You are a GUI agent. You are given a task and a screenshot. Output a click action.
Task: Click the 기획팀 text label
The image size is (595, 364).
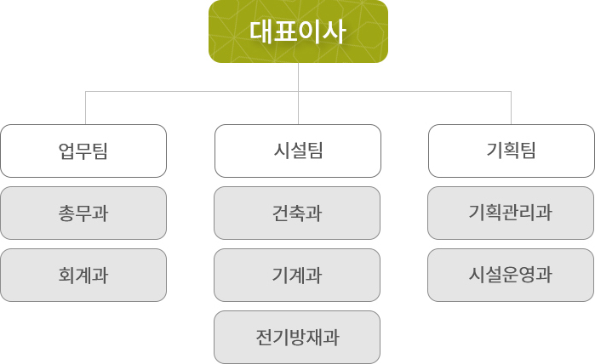tap(511, 151)
